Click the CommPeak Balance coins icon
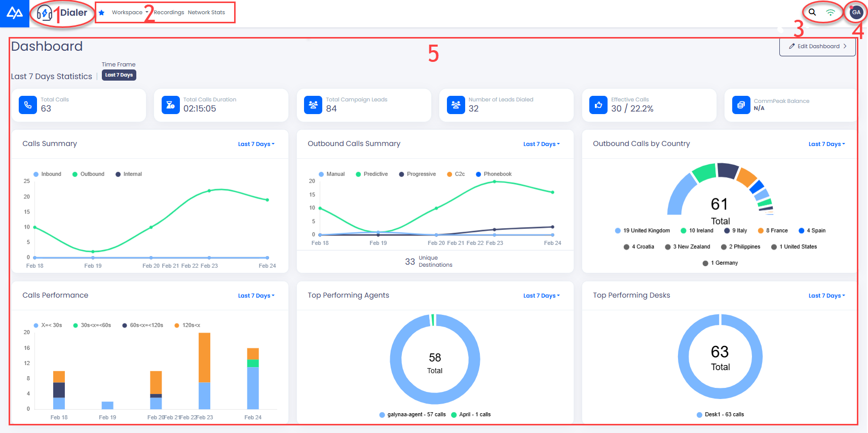The height and width of the screenshot is (433, 868). (x=741, y=105)
